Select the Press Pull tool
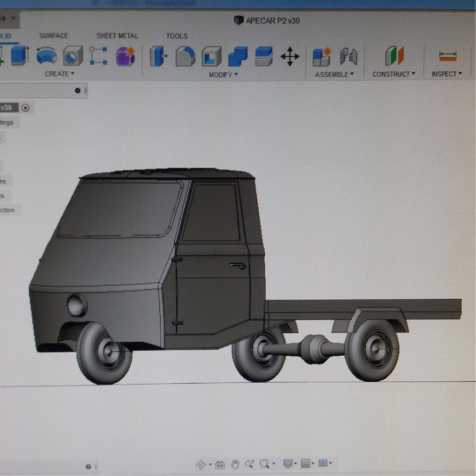 point(158,56)
